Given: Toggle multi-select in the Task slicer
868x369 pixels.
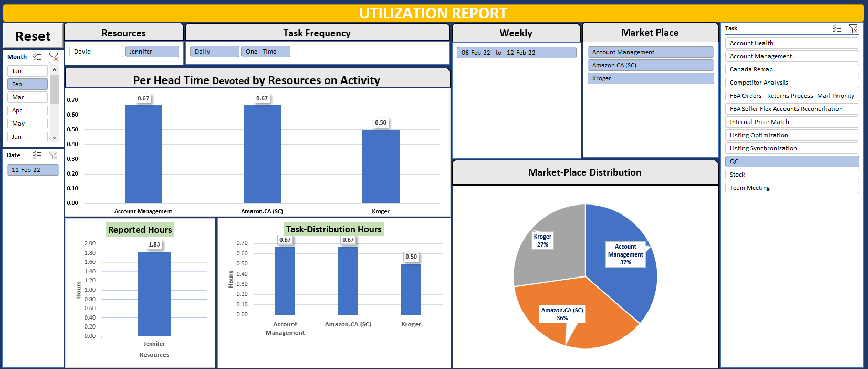Looking at the screenshot, I should click(837, 28).
